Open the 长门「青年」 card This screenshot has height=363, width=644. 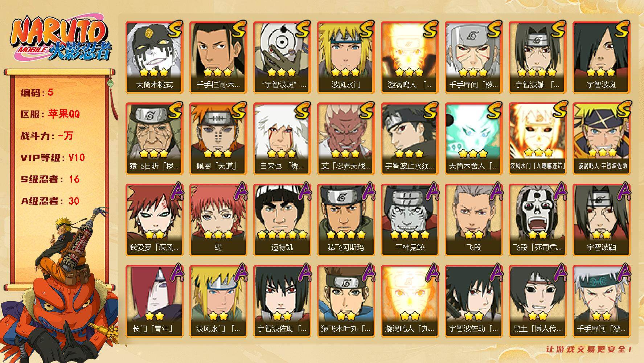(154, 301)
